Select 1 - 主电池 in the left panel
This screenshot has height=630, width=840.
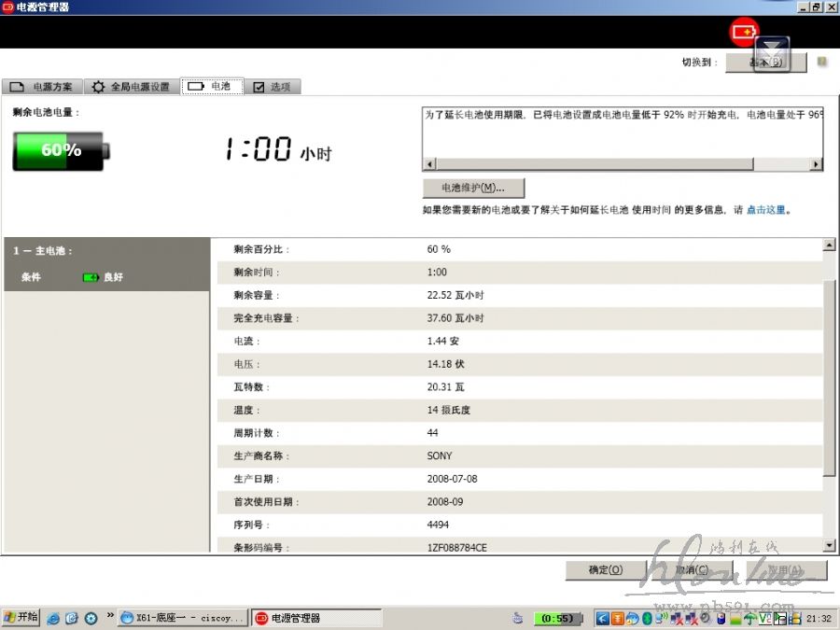coord(43,251)
